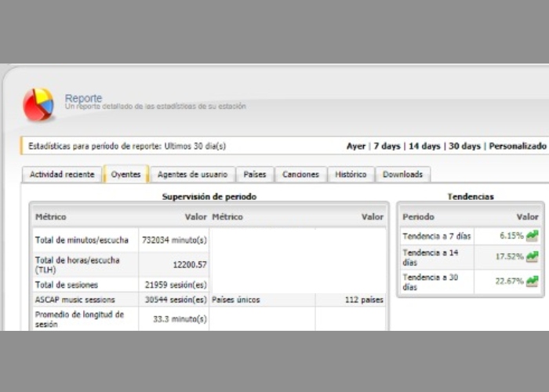Click the Tendencias heading
Screen dimensions: 549x392
pos(471,197)
